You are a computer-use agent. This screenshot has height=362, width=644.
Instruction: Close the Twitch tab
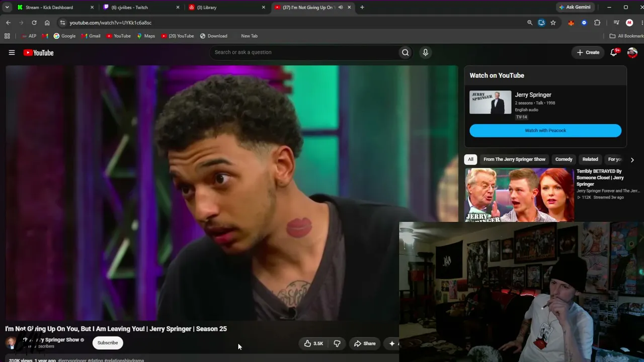[x=178, y=8]
